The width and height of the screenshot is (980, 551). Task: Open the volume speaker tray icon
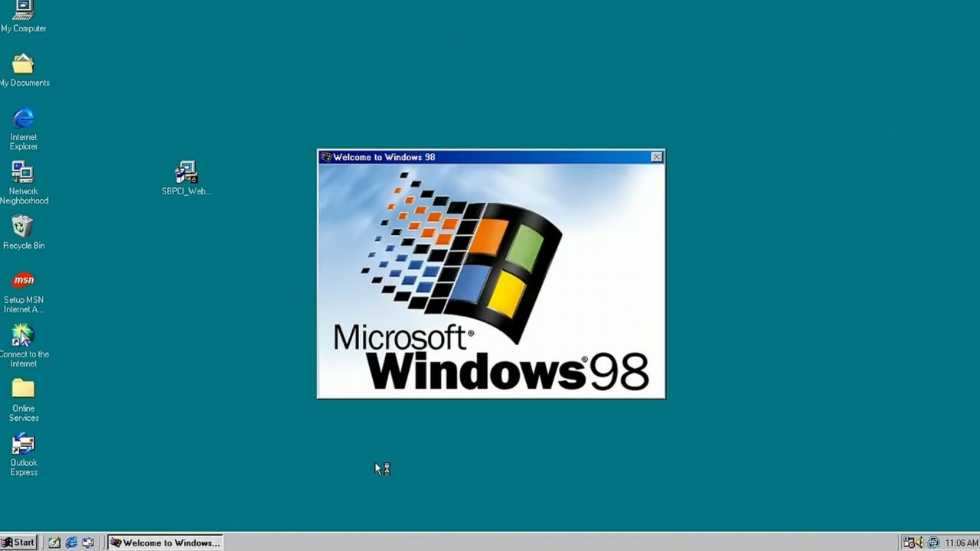click(x=920, y=543)
